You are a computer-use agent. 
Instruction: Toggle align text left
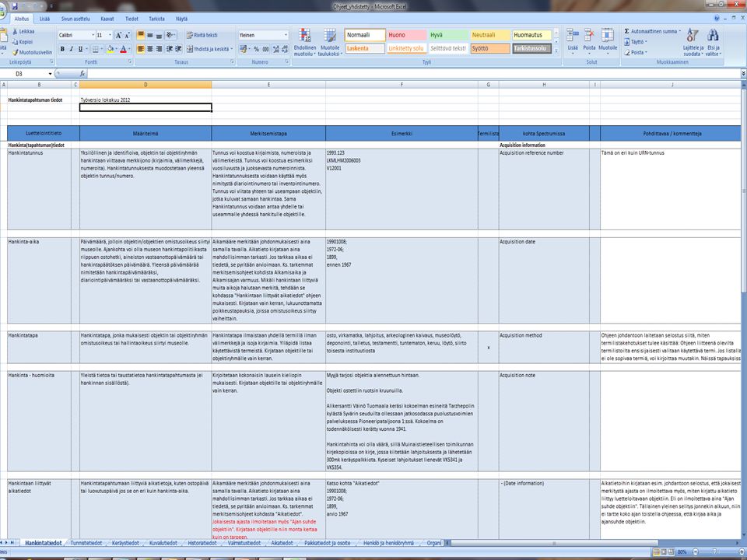point(141,49)
